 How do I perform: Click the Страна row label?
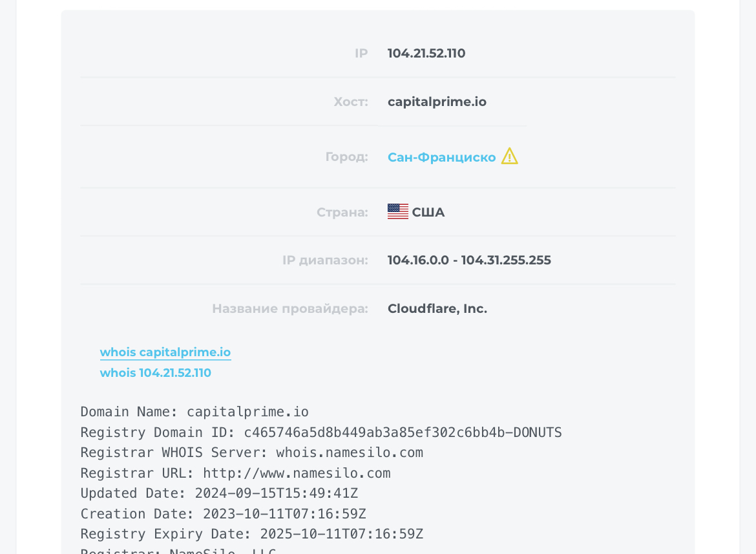342,211
